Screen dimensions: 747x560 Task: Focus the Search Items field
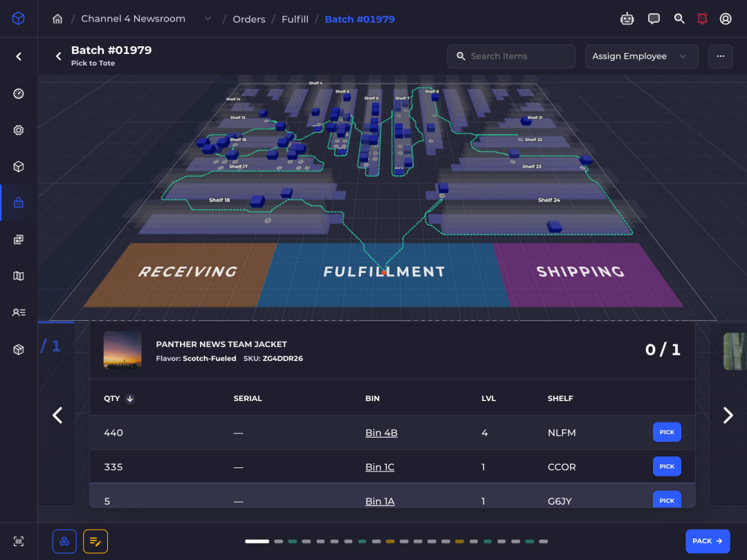click(x=510, y=56)
